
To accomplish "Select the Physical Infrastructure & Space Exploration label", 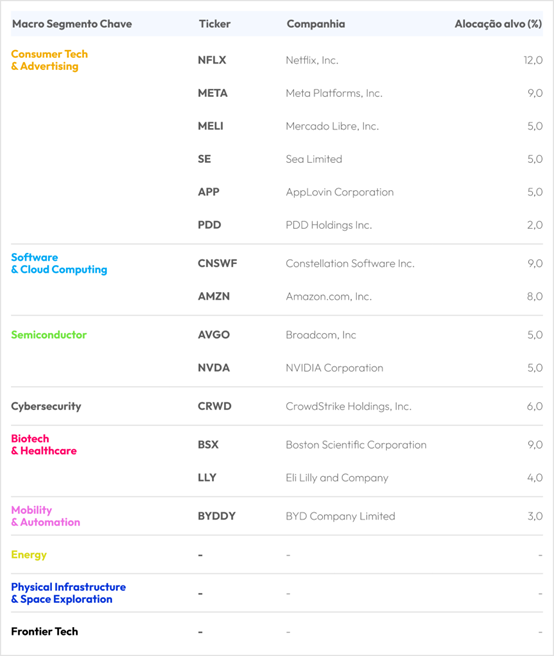I will [68, 593].
